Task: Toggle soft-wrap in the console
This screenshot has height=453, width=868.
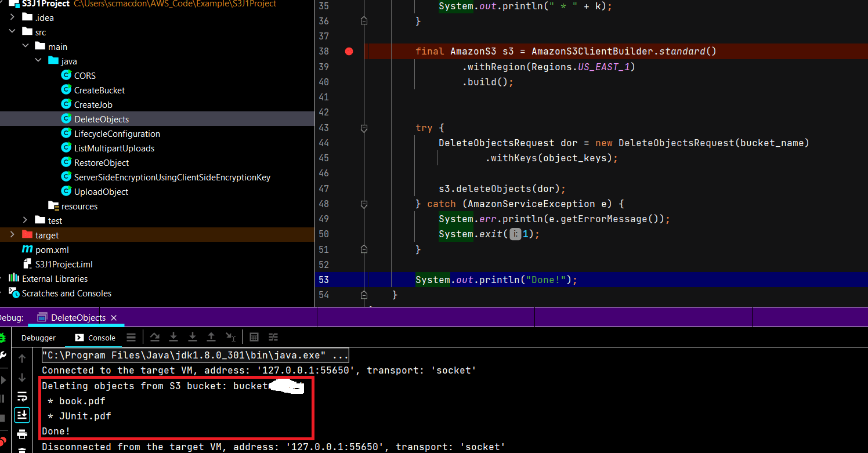Action: 22,397
